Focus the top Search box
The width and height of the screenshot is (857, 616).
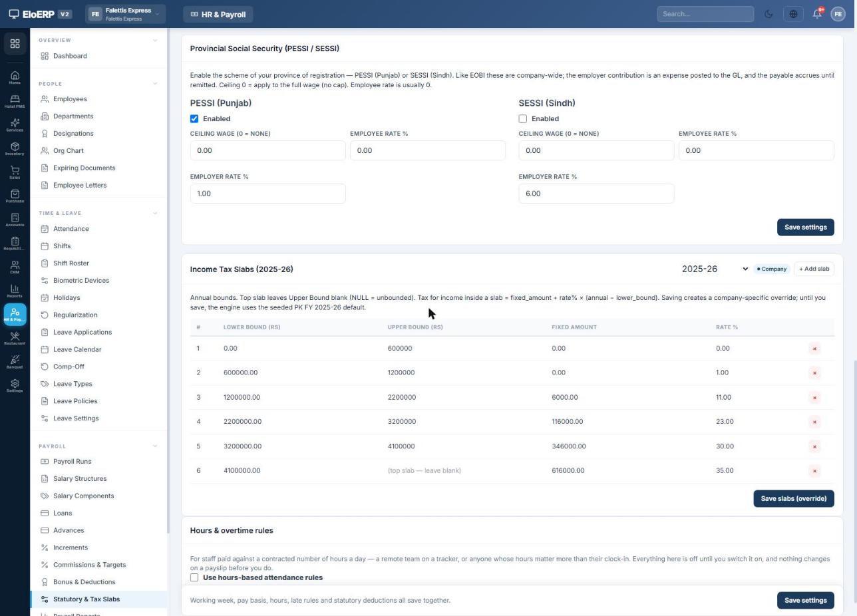(705, 14)
